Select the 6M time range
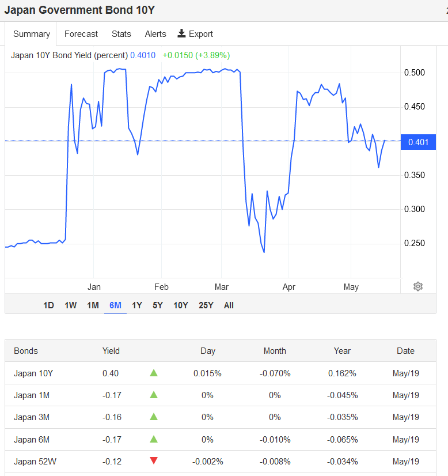 coord(115,305)
